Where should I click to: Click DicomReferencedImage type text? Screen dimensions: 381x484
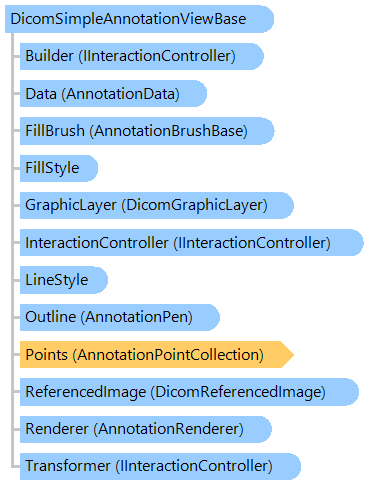tap(238, 392)
